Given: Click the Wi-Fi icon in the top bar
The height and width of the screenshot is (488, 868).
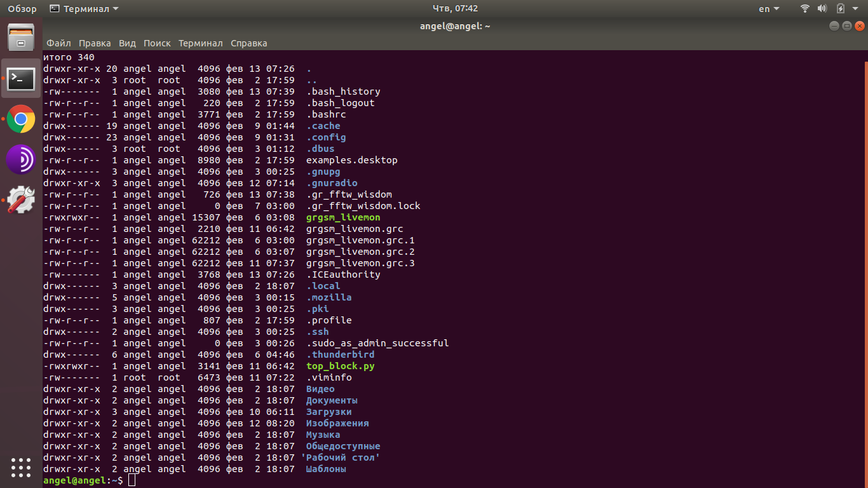Looking at the screenshot, I should click(x=804, y=8).
